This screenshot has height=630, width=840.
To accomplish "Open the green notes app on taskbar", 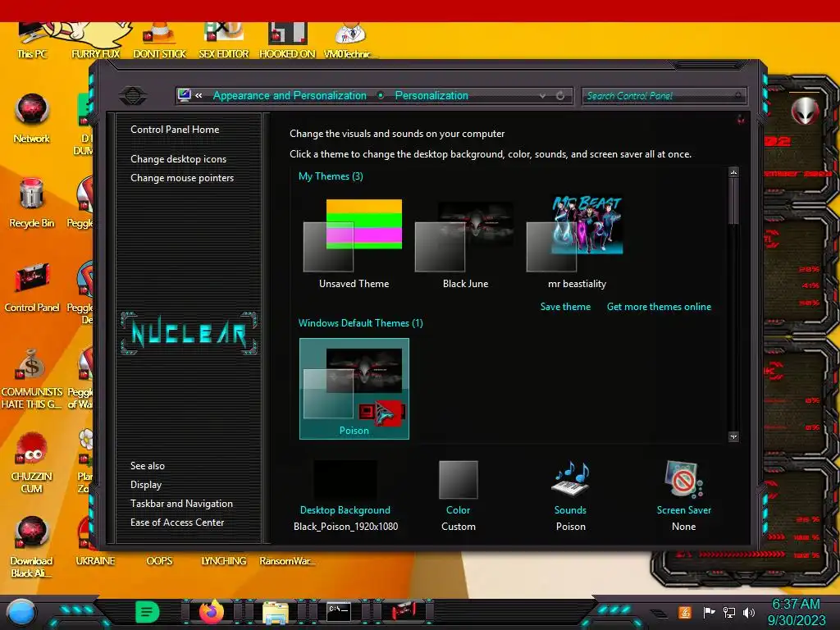I will (x=148, y=612).
